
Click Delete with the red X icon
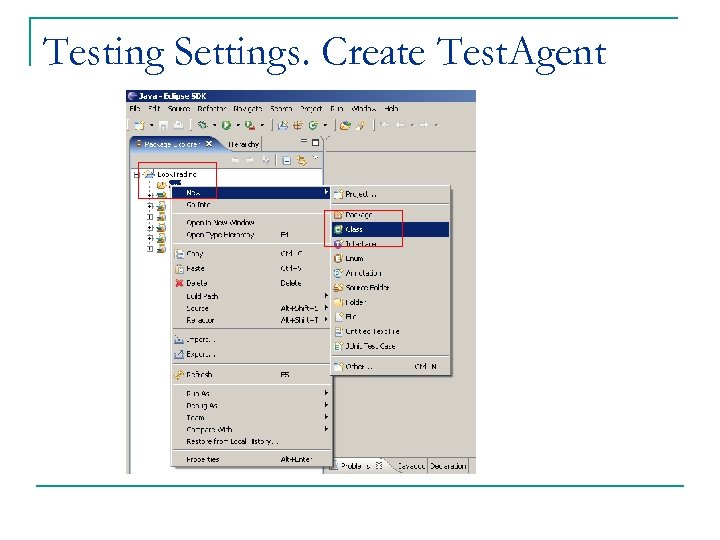tap(251, 283)
